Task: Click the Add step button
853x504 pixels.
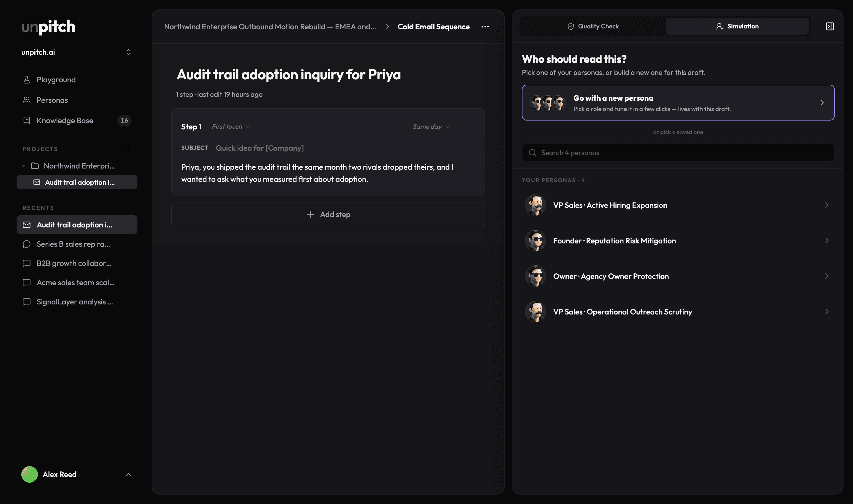Action: [x=328, y=215]
